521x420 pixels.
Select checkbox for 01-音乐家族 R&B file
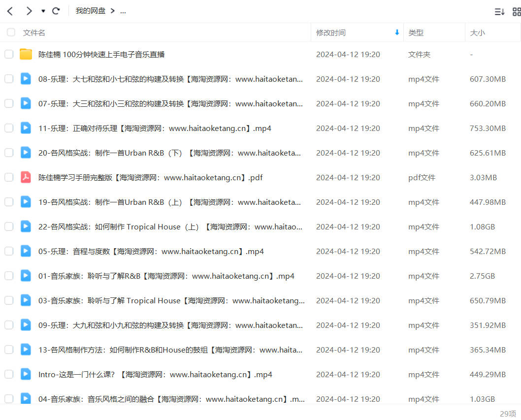[9, 275]
